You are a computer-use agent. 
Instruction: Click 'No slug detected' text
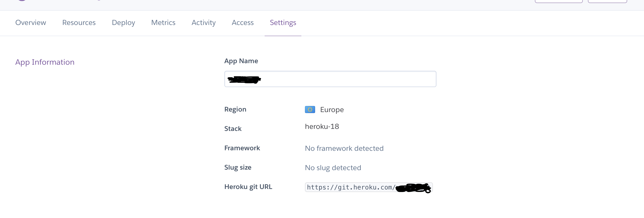click(333, 168)
